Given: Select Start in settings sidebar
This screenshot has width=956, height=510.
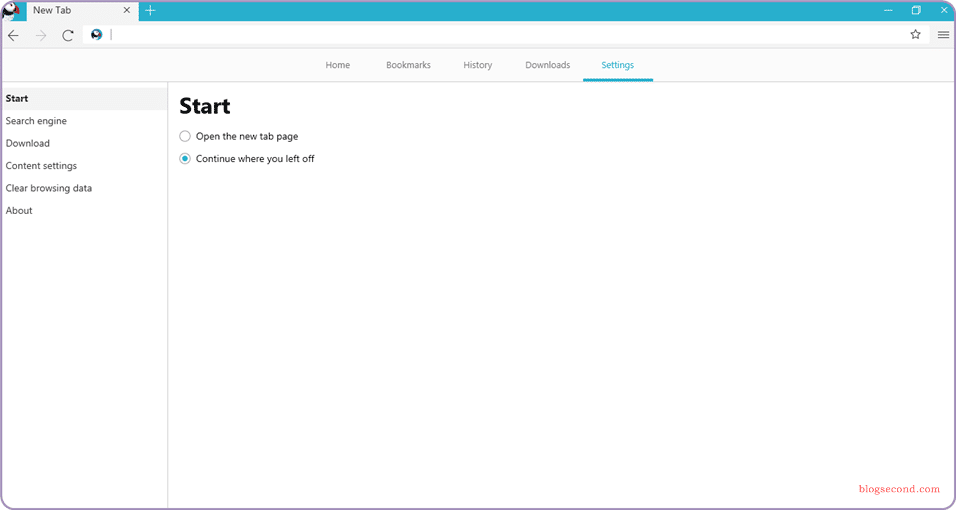Looking at the screenshot, I should click(85, 99).
